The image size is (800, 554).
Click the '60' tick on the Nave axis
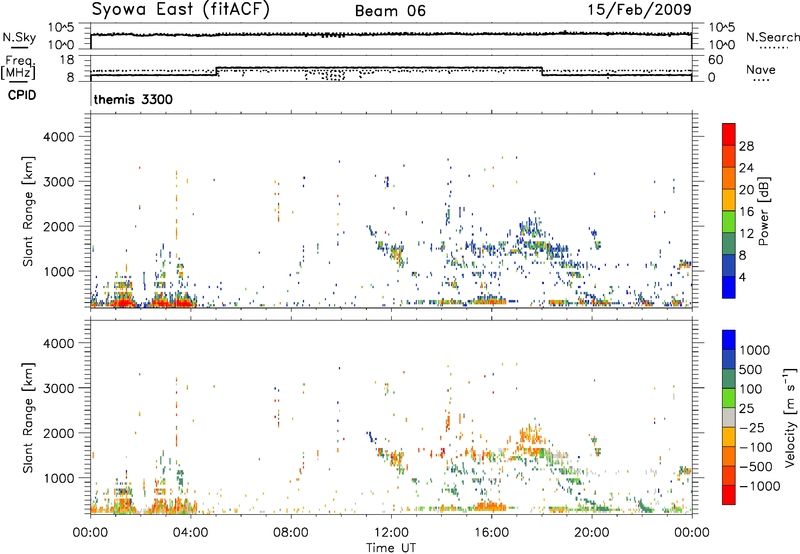point(715,60)
